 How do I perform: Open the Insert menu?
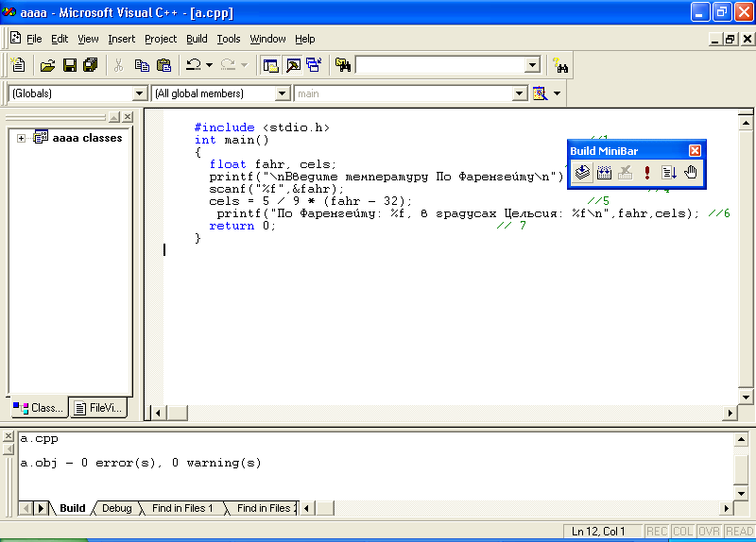pyautogui.click(x=122, y=39)
